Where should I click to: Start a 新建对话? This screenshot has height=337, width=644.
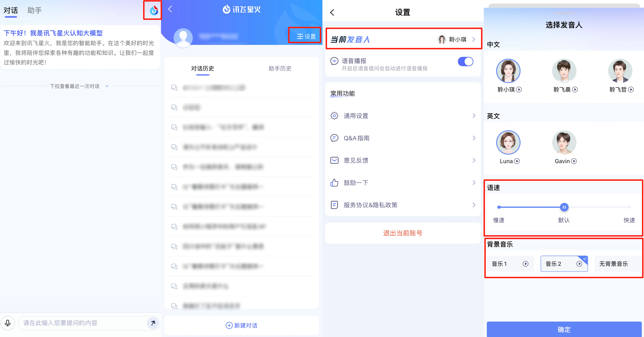point(241,325)
